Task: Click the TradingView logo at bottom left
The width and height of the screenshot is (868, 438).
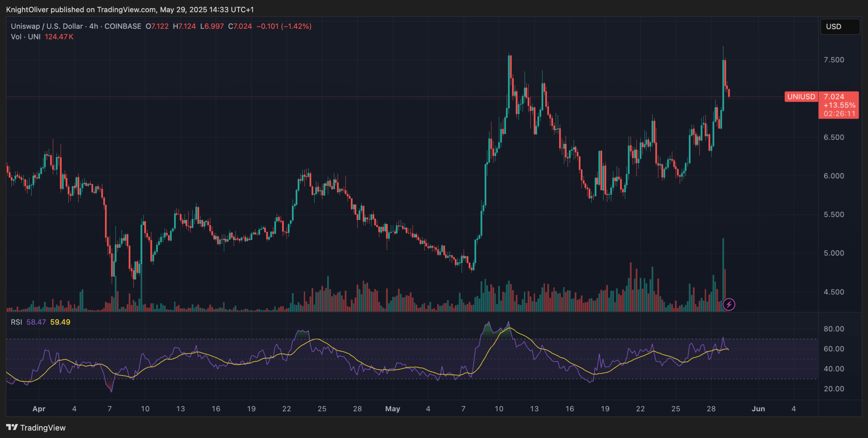Action: click(36, 427)
